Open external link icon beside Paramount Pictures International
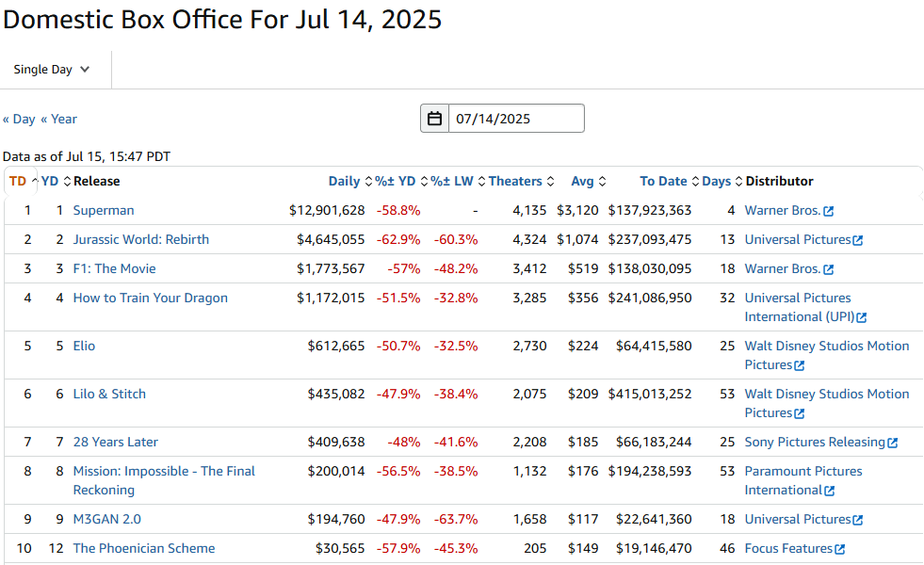Screen dimensions: 924x565 830,491
